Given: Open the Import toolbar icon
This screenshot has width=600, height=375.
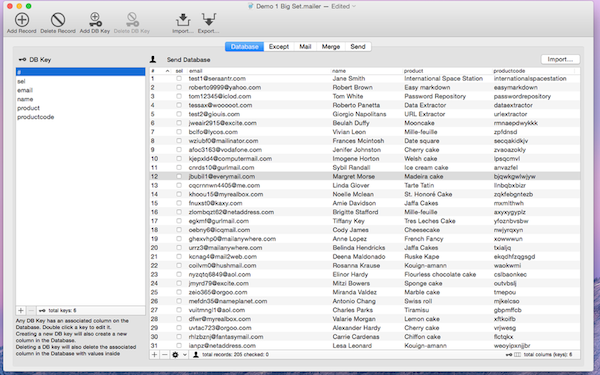Looking at the screenshot, I should coord(183,20).
